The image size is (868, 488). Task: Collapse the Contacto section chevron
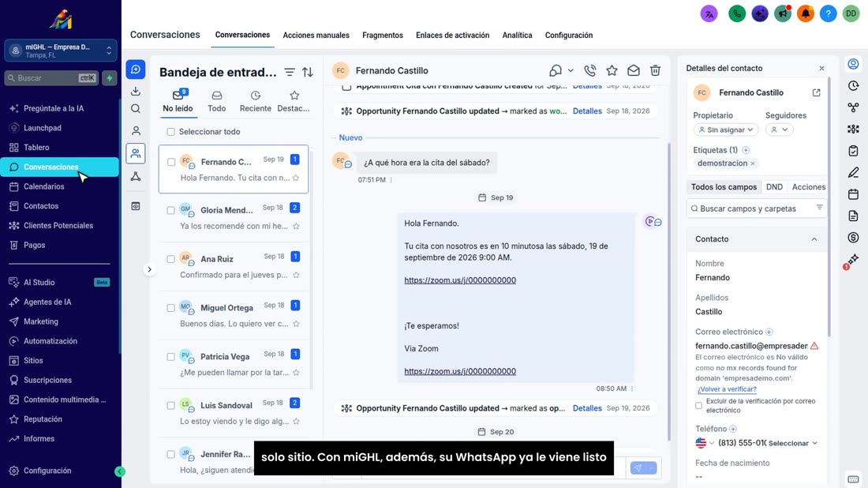click(814, 239)
